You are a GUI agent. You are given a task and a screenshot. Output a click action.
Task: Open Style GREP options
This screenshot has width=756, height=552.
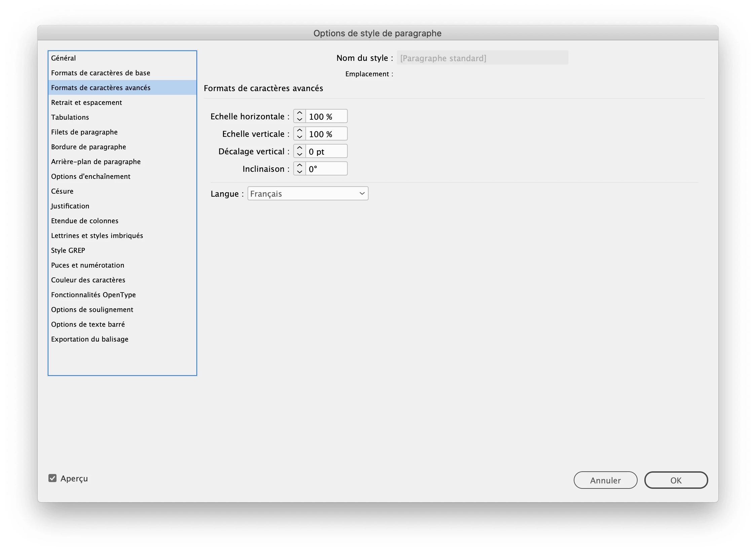(68, 250)
